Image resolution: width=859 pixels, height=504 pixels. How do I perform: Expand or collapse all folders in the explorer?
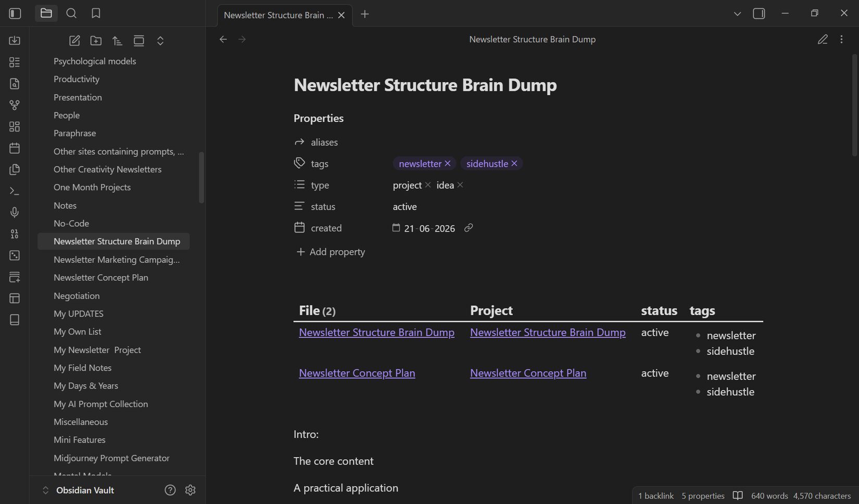click(x=160, y=41)
